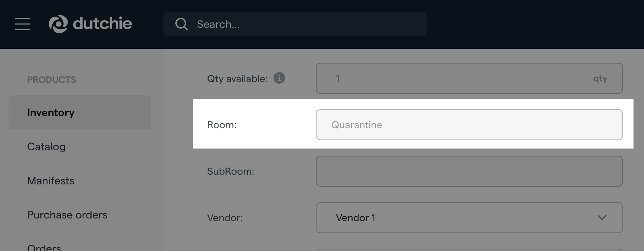Click the dutchie swirl logo icon
The height and width of the screenshot is (251, 644).
click(x=58, y=24)
